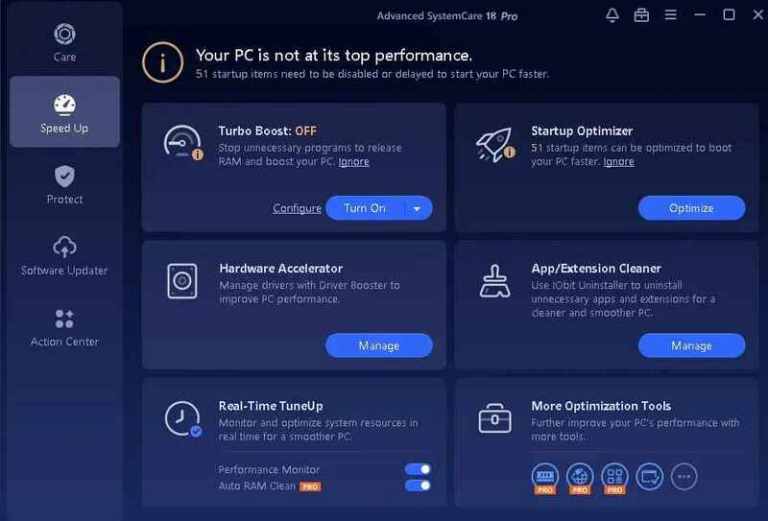This screenshot has height=521, width=768.
Task: Click the third PRO grid tool icon
Action: [x=614, y=477]
